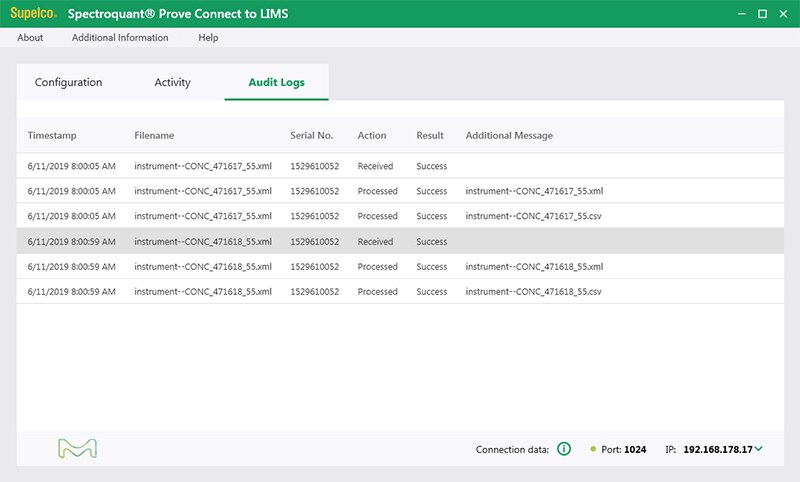Click the green port status indicator dot

pyautogui.click(x=593, y=449)
